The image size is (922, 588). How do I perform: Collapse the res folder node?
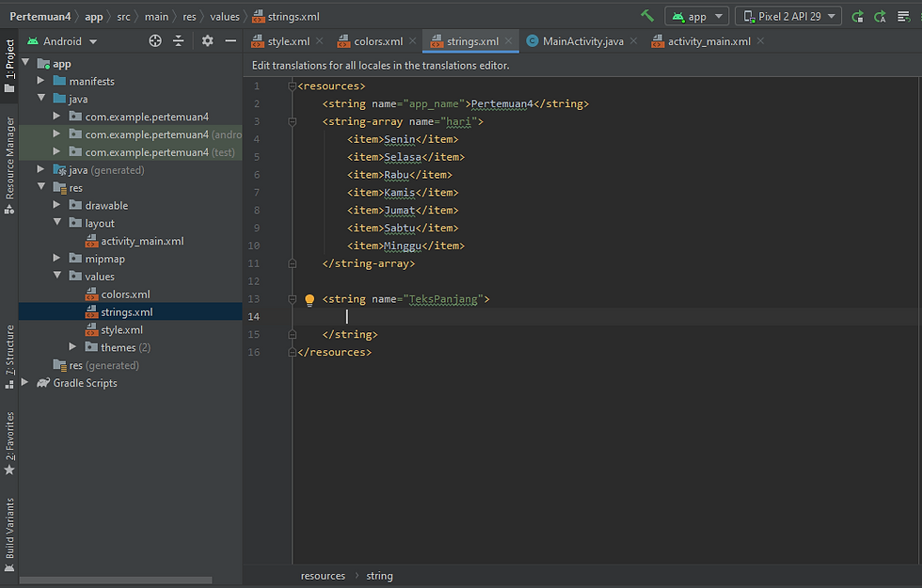(41, 187)
